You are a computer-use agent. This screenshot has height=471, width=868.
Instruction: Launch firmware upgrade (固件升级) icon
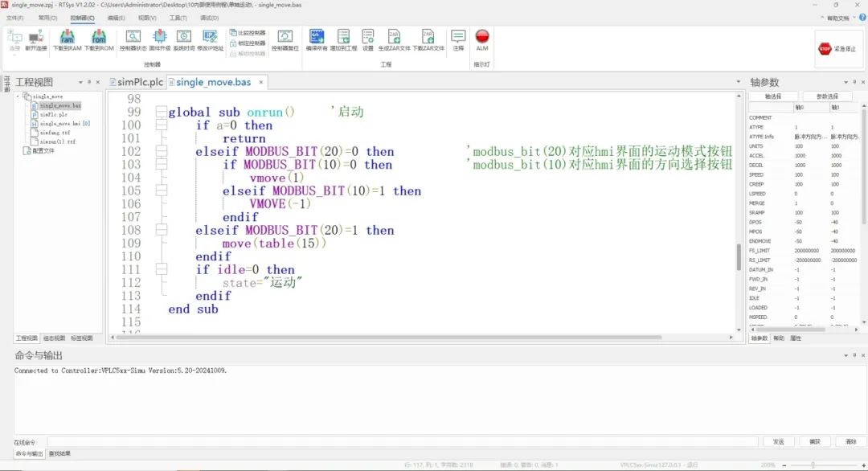point(159,40)
